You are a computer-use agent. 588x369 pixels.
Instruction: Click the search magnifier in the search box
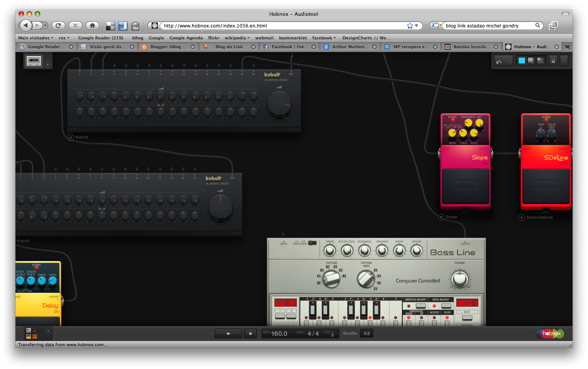coord(538,26)
